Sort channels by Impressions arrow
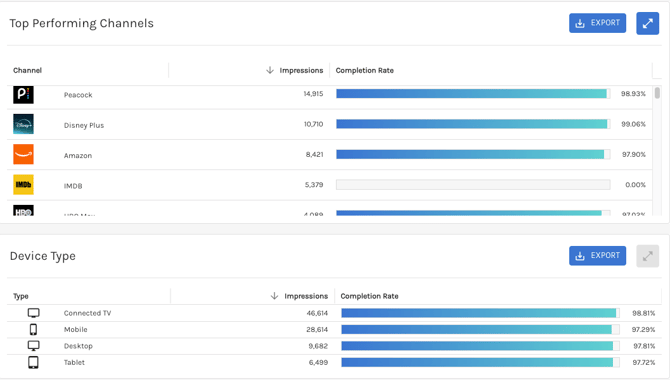This screenshot has width=670, height=380. 270,70
